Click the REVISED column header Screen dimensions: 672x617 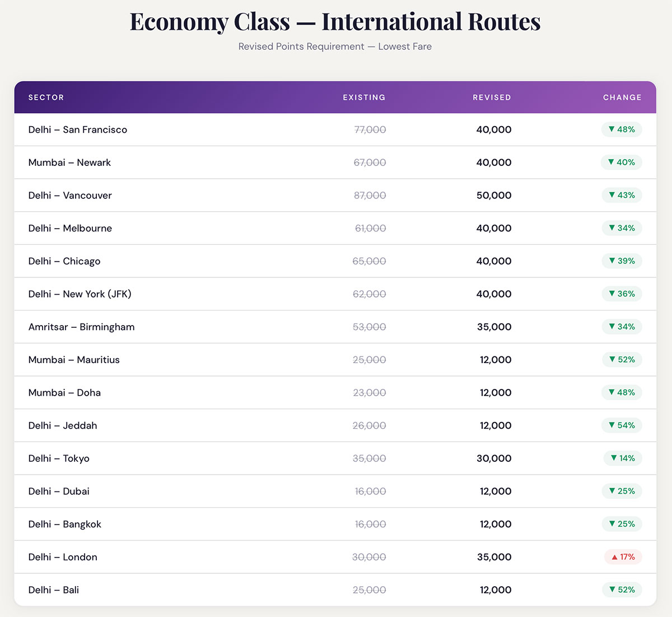point(492,97)
